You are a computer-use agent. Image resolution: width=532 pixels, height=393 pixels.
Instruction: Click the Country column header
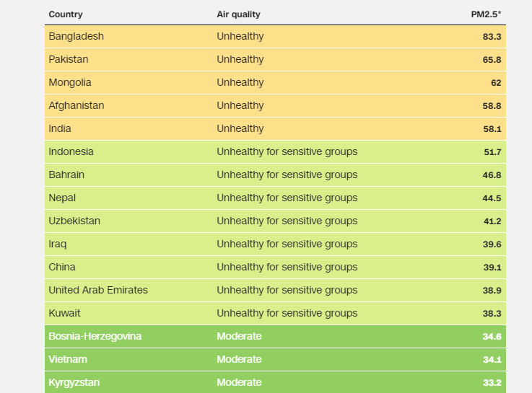pyautogui.click(x=66, y=14)
